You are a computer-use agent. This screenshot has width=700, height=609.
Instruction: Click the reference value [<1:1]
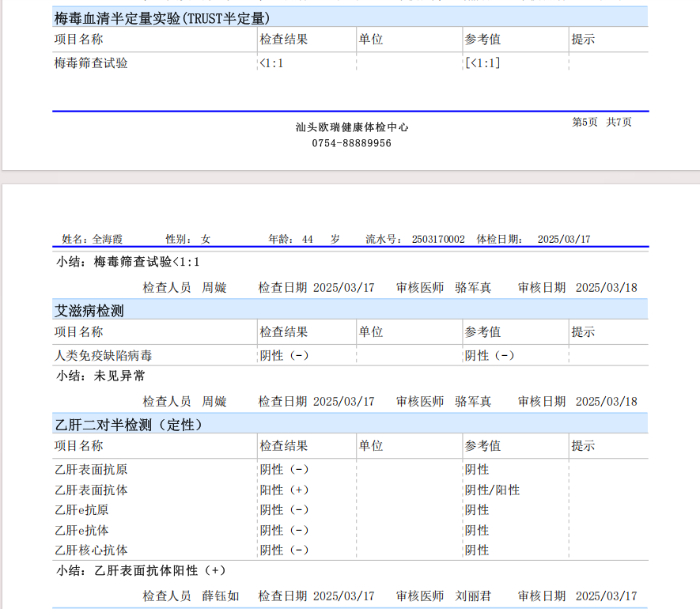click(x=482, y=63)
